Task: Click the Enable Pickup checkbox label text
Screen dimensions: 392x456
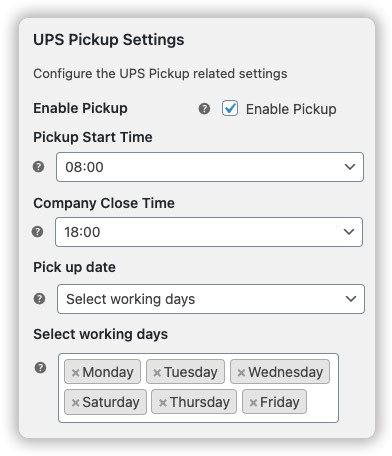Action: [291, 109]
